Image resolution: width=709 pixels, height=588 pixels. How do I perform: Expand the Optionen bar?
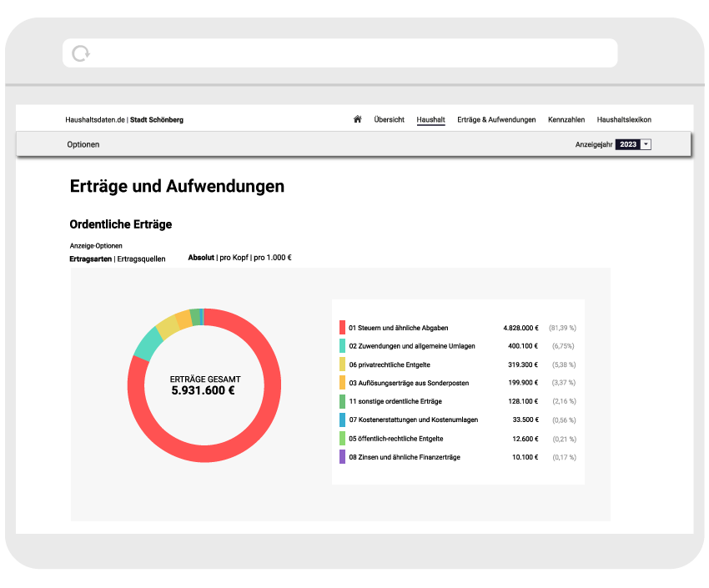pos(83,144)
